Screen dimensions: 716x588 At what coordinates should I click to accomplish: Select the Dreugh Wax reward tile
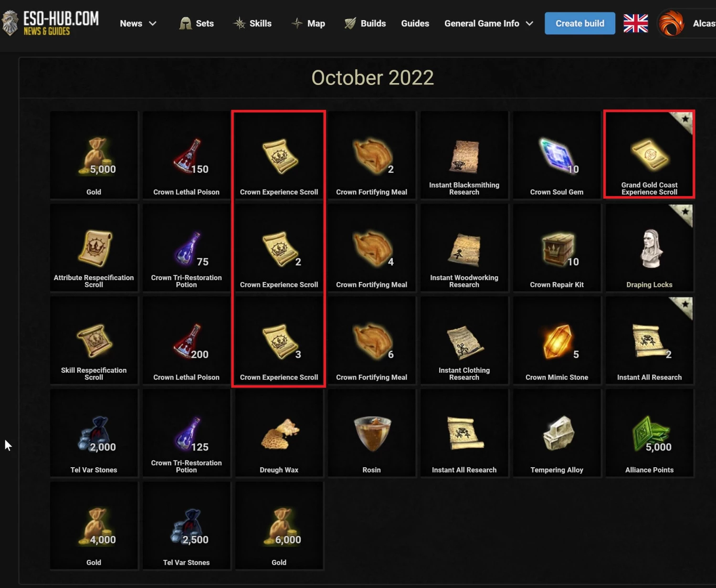(279, 433)
